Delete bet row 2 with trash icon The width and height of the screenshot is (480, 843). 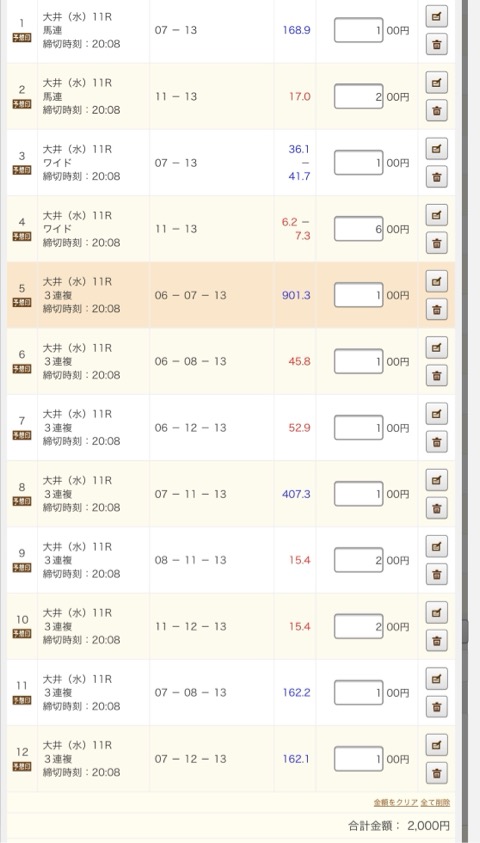coord(436,111)
